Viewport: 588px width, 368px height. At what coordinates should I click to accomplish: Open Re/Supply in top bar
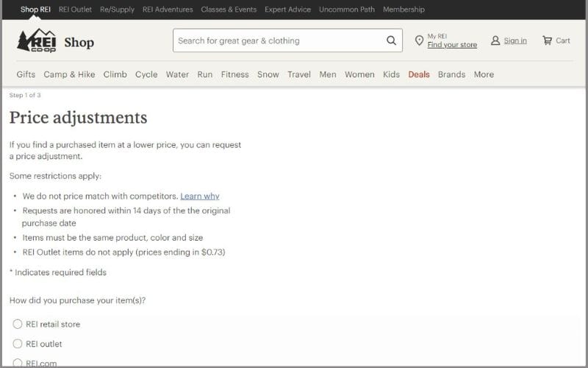117,10
